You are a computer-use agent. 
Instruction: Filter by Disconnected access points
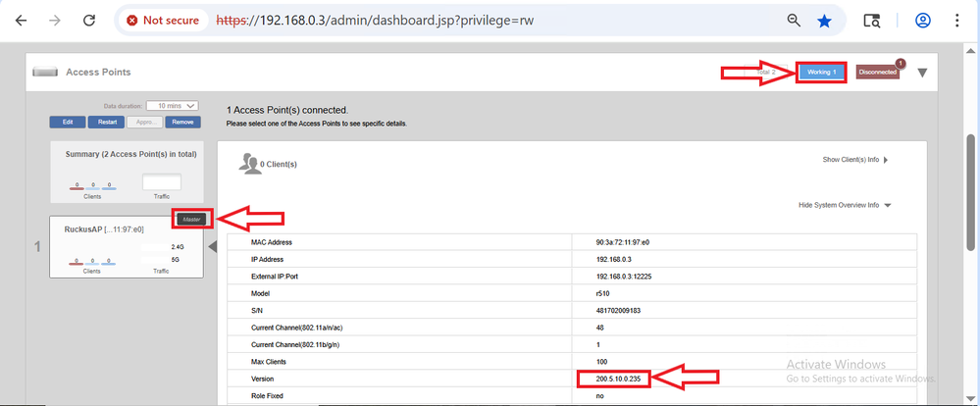pyautogui.click(x=877, y=73)
